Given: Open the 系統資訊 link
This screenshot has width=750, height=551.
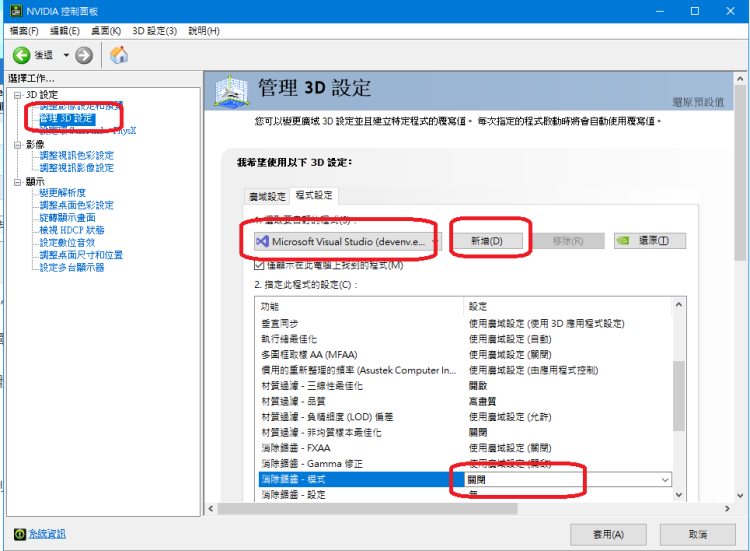Looking at the screenshot, I should click(x=47, y=534).
